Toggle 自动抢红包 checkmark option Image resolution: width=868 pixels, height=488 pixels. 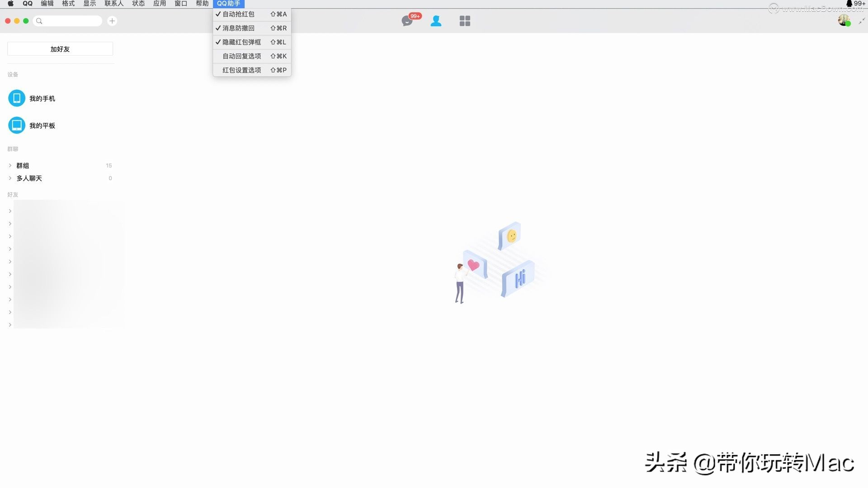[x=238, y=14]
